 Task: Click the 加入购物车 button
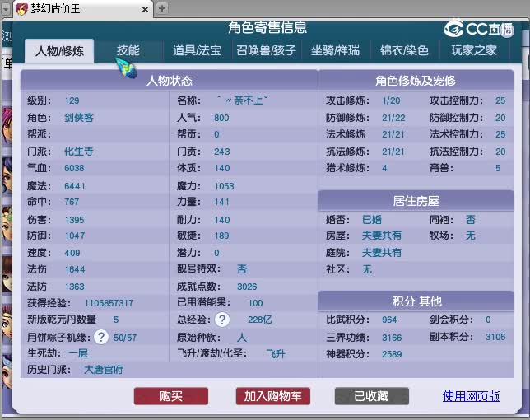tap(273, 396)
